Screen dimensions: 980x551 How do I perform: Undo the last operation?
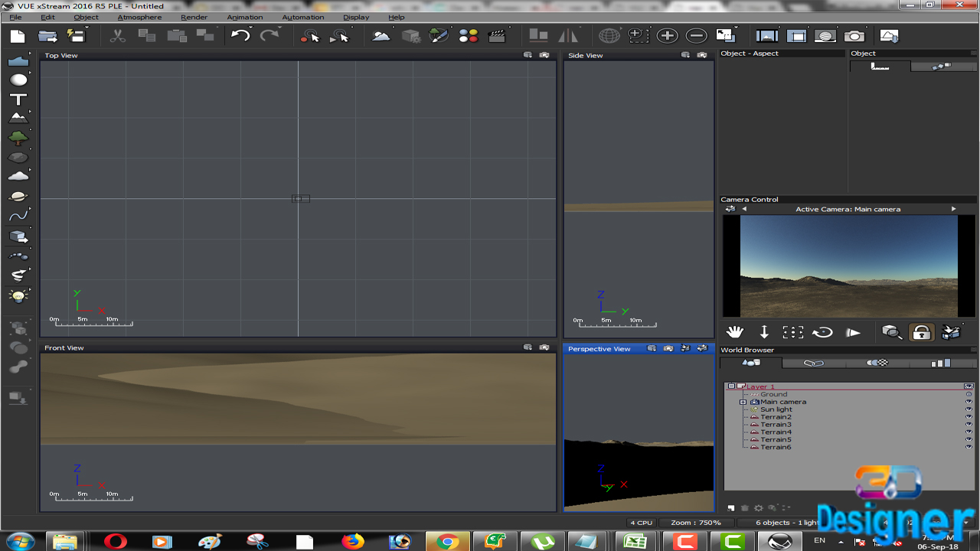click(x=240, y=36)
